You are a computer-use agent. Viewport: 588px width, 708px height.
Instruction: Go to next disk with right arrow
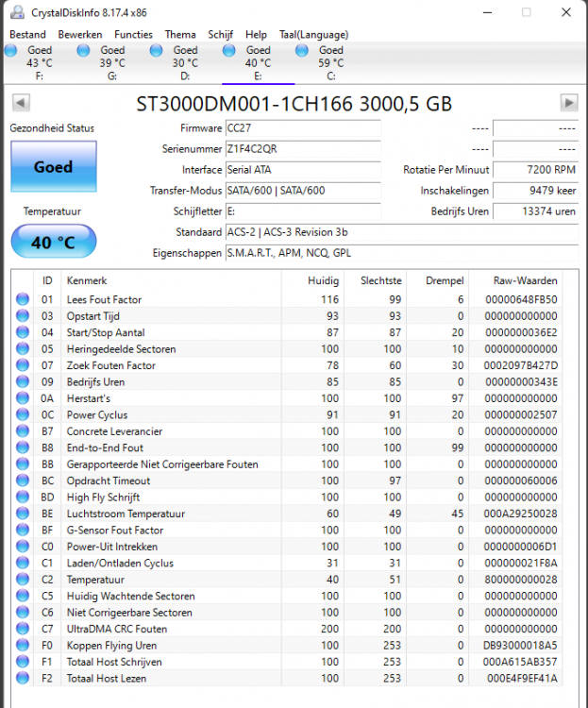568,103
